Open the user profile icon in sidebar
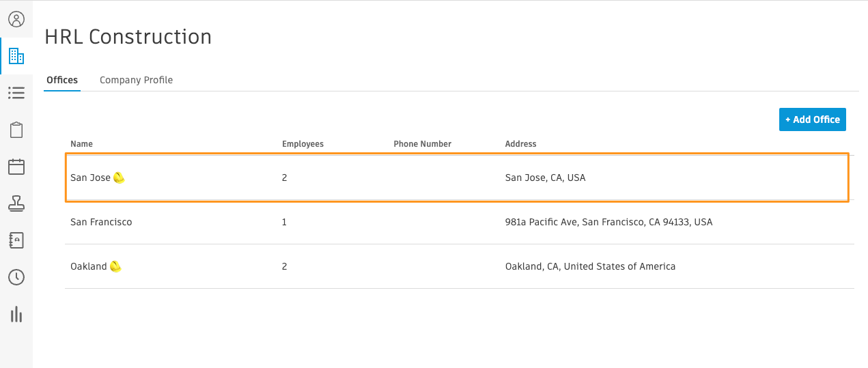Viewport: 868px width, 368px height. coord(16,19)
